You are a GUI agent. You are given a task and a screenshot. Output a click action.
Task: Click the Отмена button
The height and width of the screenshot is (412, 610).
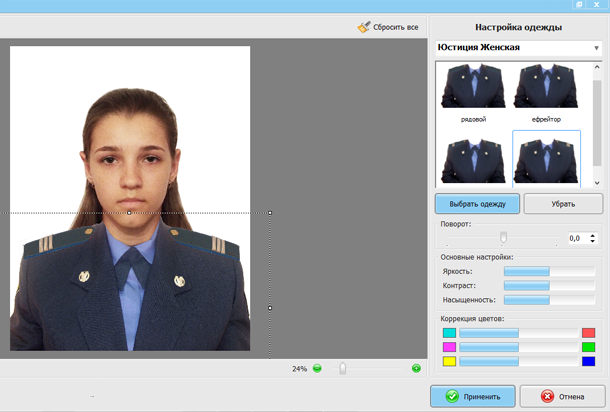click(x=563, y=396)
